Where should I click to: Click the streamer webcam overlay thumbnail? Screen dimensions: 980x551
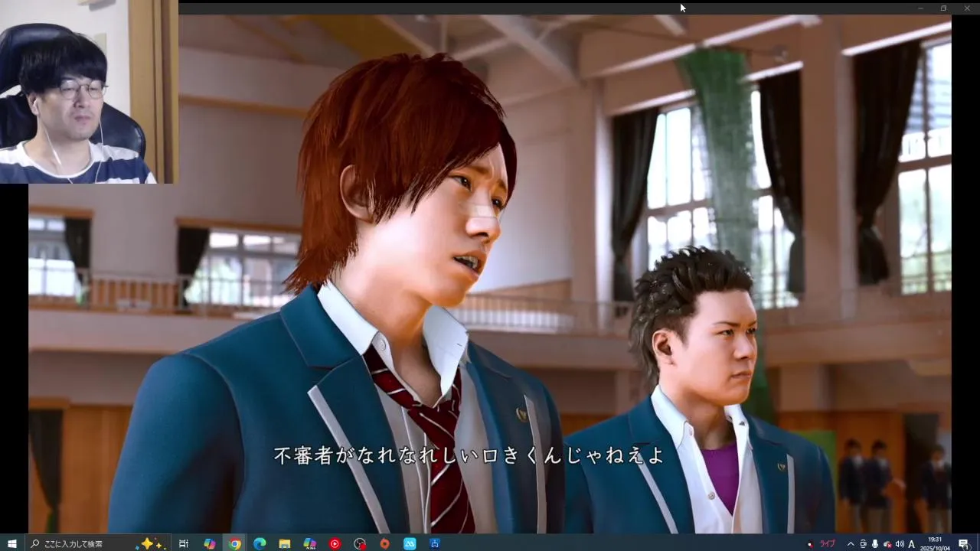tap(89, 92)
